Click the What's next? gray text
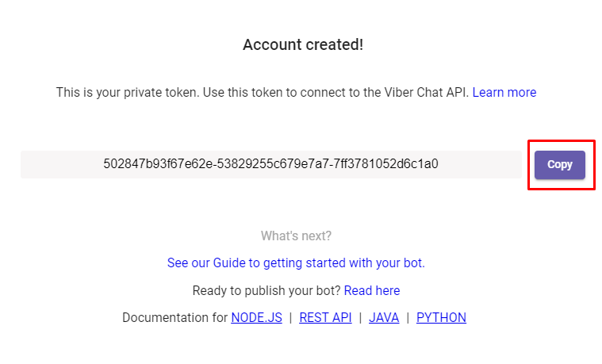 (x=296, y=236)
